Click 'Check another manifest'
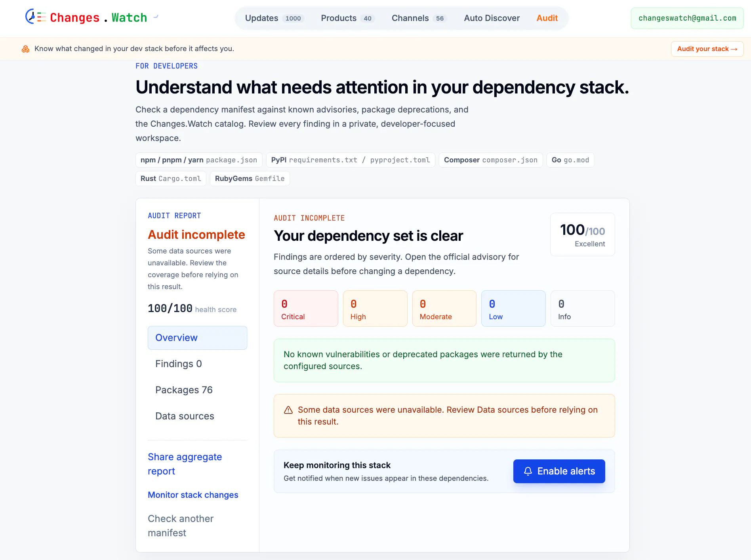This screenshot has width=751, height=560. [181, 526]
